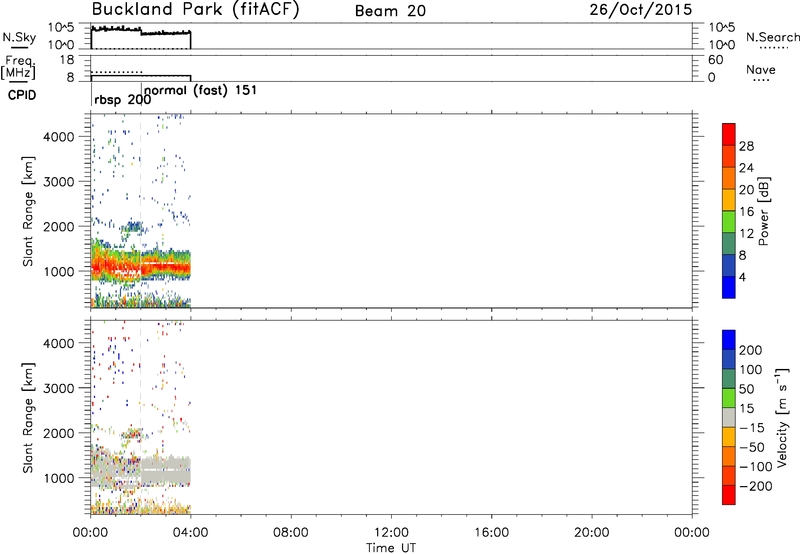Click the '3000' tick of velocity panel range axis
This screenshot has height=554, width=800.
[x=59, y=388]
